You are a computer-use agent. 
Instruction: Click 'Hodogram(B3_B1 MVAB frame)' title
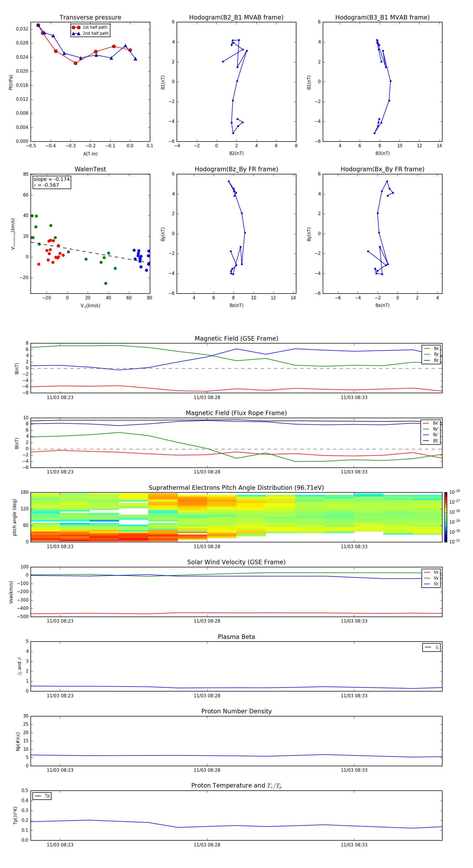(382, 18)
